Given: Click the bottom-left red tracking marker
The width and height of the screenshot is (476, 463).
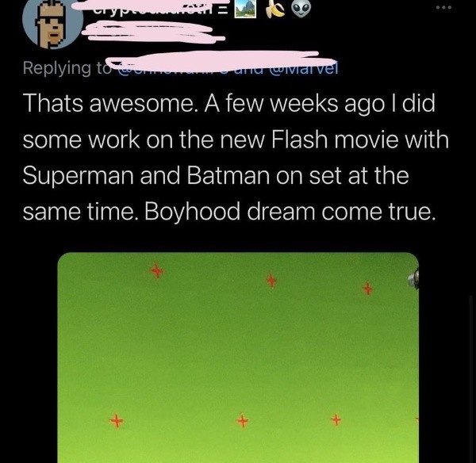Looking at the screenshot, I should [117, 421].
